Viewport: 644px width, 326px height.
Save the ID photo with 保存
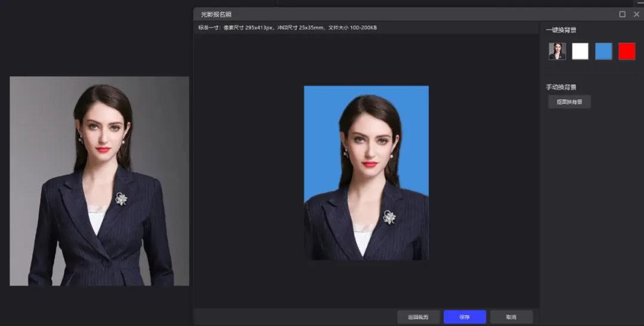coord(465,317)
